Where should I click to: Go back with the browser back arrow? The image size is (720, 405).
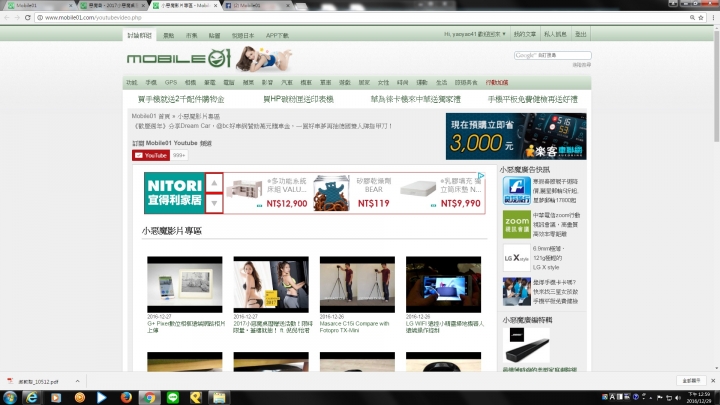(x=6, y=17)
